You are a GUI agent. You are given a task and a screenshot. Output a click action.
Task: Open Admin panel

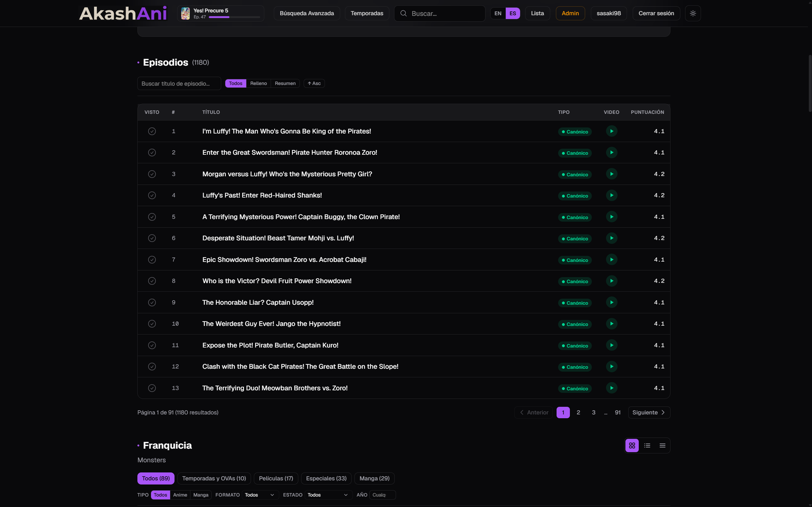pos(570,13)
